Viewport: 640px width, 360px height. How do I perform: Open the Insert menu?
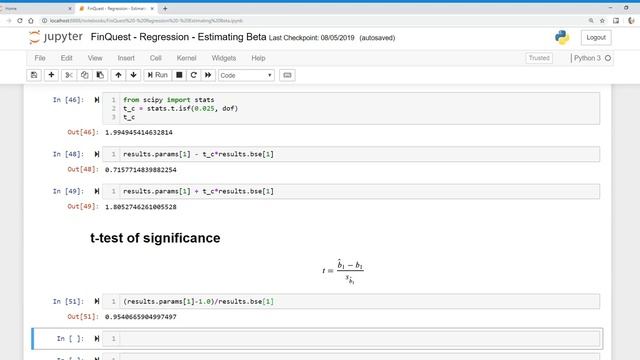(x=126, y=58)
